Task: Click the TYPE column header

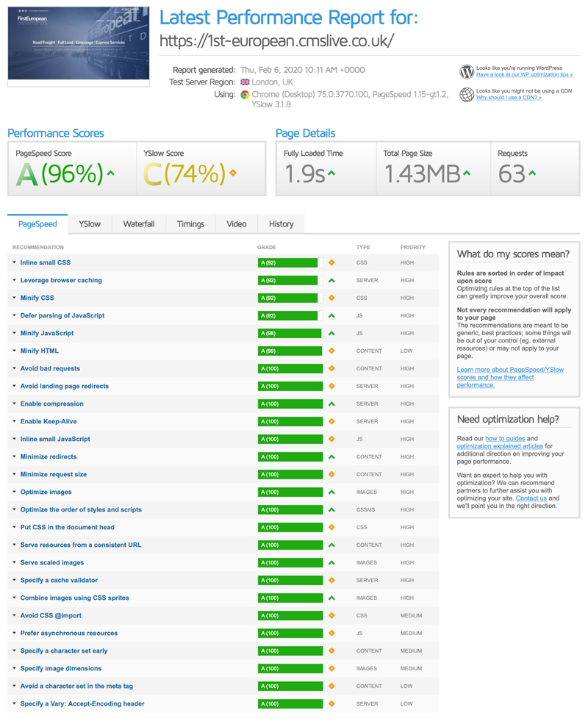Action: (363, 248)
